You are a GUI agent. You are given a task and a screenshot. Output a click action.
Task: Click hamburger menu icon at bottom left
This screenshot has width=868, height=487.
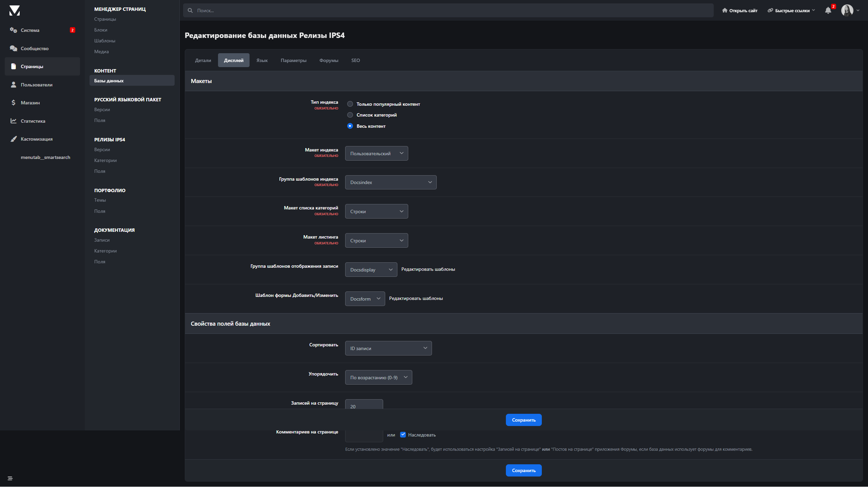coord(10,478)
